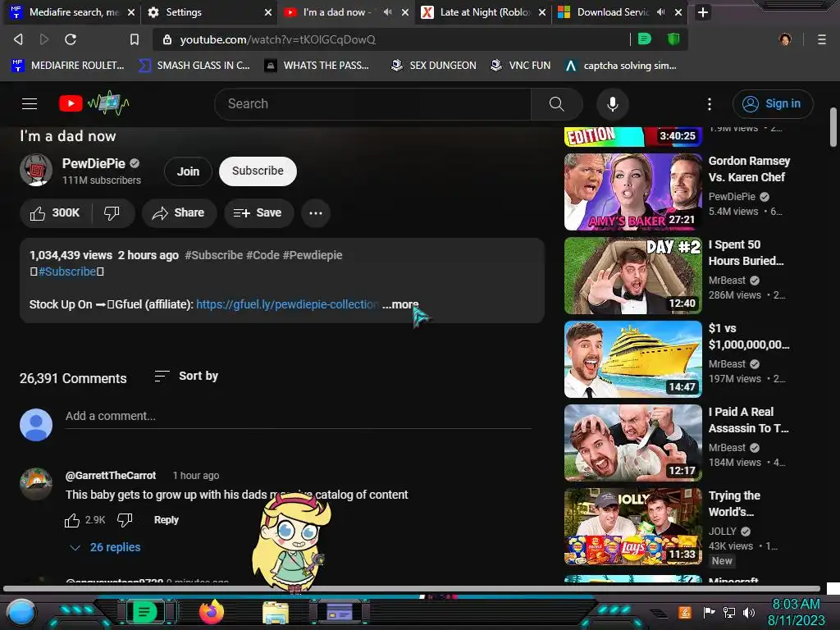Subscribe to PewDiePie

[258, 171]
